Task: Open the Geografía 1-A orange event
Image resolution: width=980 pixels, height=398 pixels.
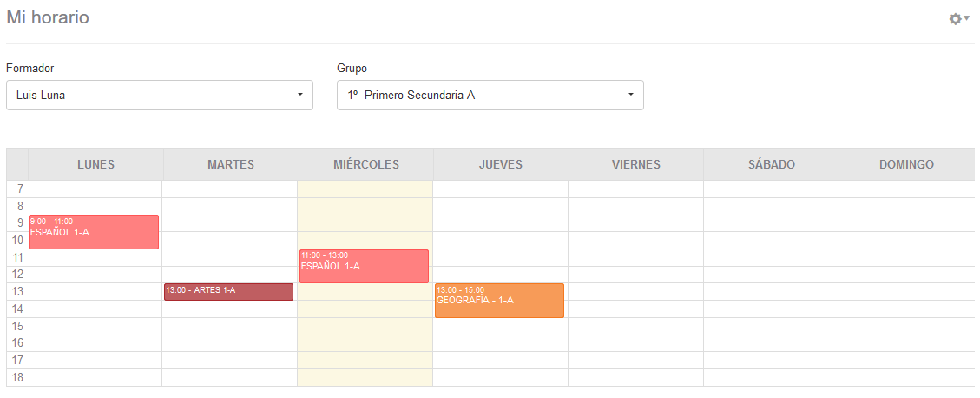Action: [499, 301]
